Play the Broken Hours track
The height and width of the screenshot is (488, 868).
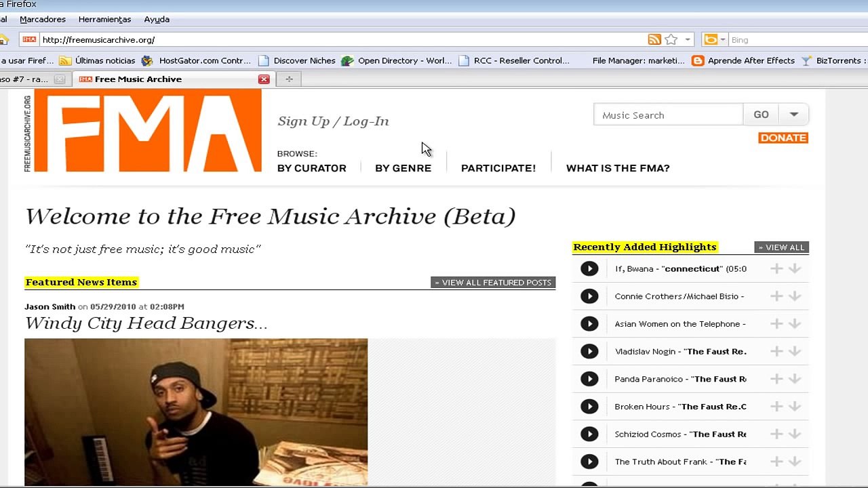[589, 407]
